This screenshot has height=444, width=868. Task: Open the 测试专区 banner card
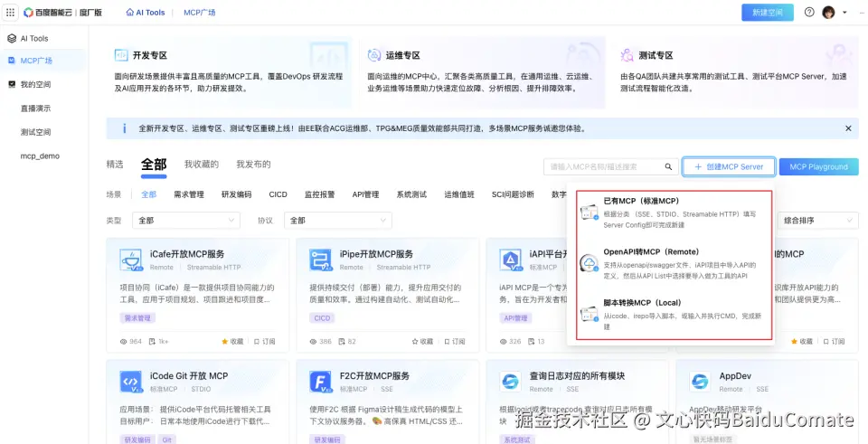click(x=735, y=72)
